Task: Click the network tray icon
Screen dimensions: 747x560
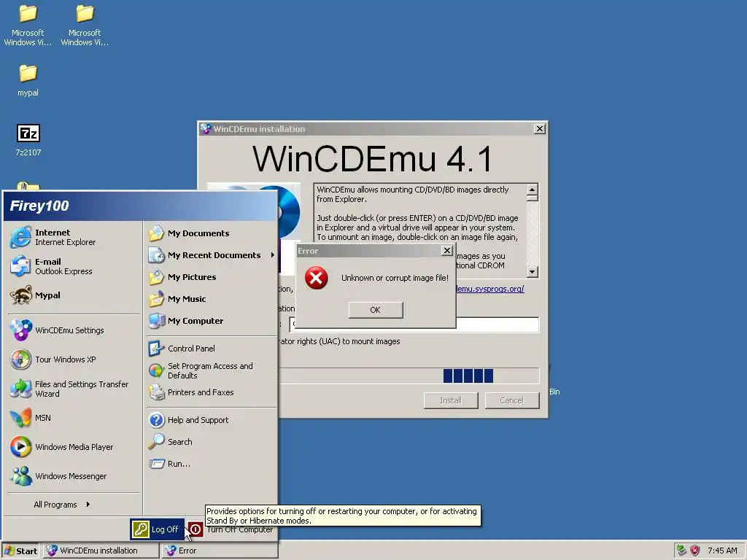Action: click(x=682, y=551)
